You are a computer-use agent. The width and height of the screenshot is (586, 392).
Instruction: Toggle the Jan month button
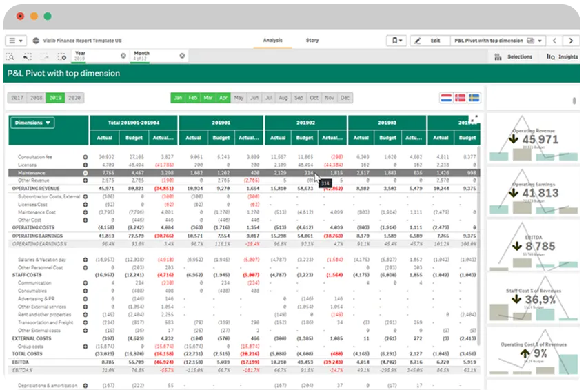click(179, 99)
